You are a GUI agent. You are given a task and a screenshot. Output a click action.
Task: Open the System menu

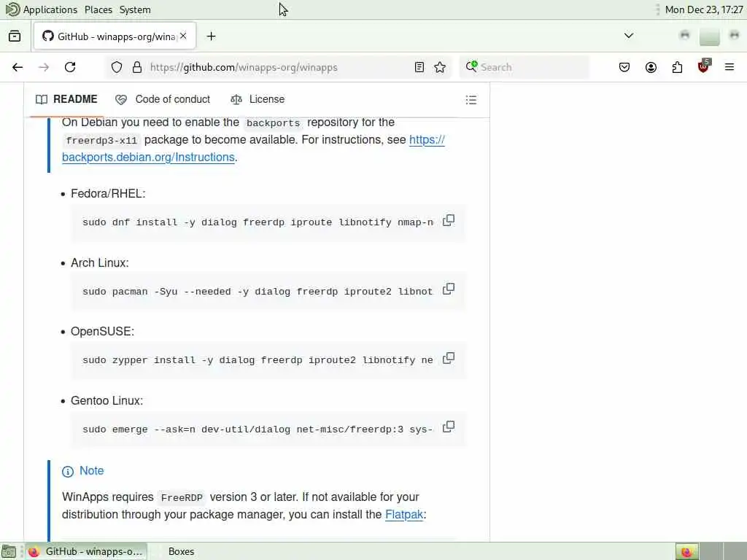click(x=135, y=9)
